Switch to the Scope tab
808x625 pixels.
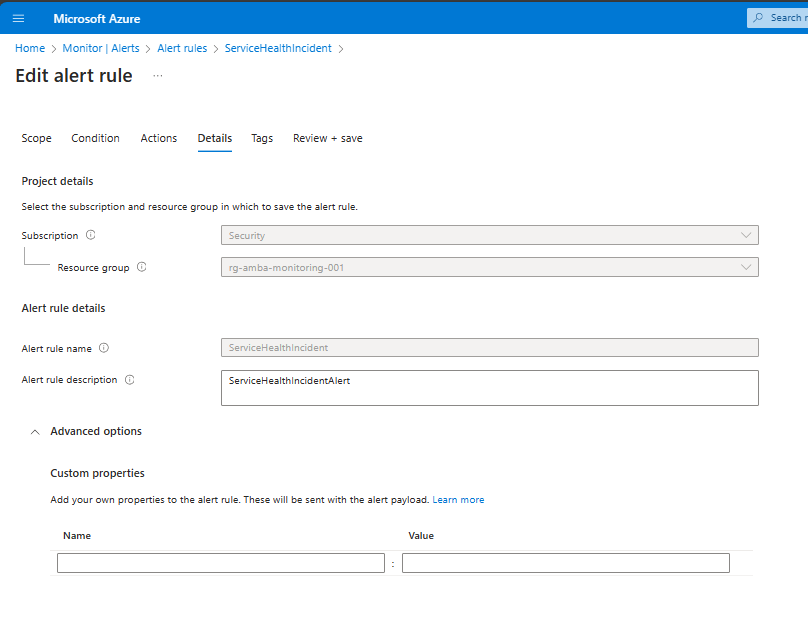(37, 138)
